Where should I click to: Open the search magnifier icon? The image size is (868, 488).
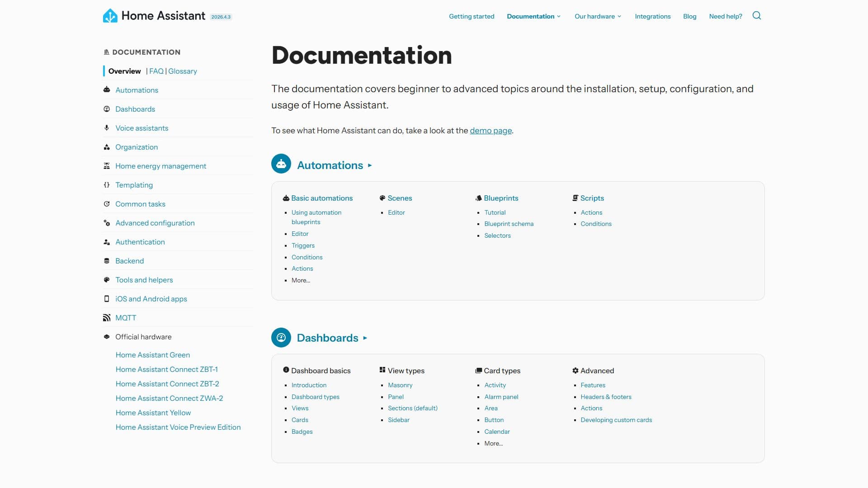click(x=756, y=16)
